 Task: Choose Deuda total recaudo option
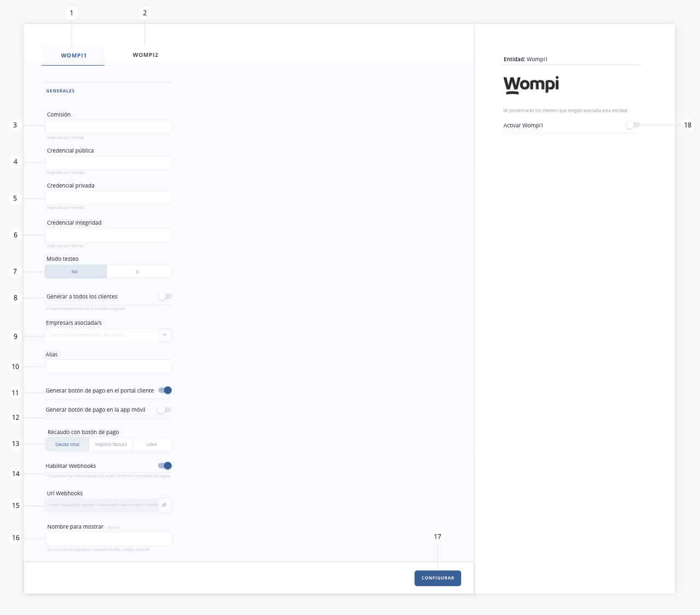click(x=67, y=444)
